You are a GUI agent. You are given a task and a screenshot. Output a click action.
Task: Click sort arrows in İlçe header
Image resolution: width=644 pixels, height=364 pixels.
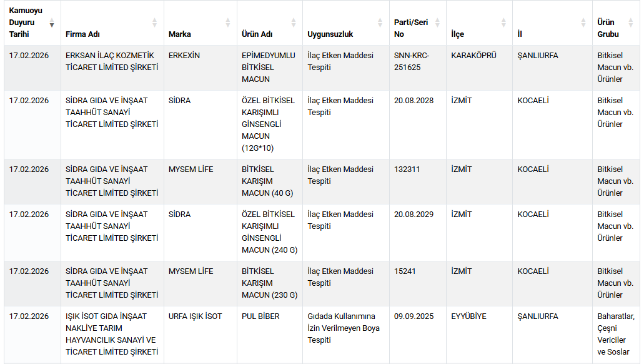click(x=503, y=23)
